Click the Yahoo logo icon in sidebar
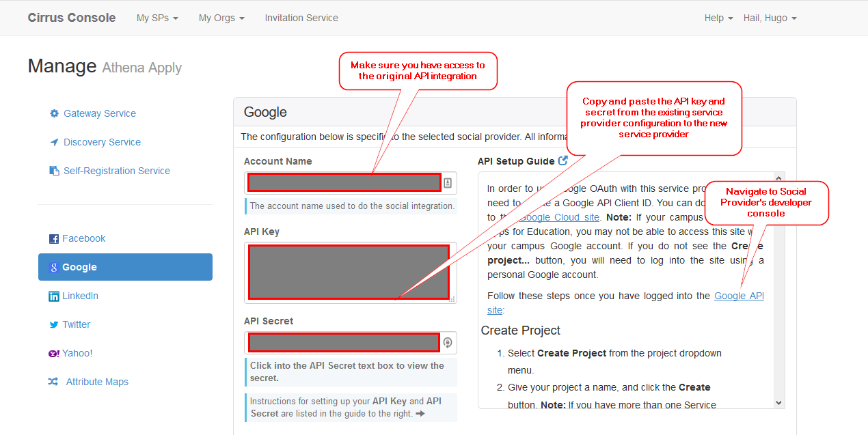Screen dimensions: 868x435 (x=54, y=354)
